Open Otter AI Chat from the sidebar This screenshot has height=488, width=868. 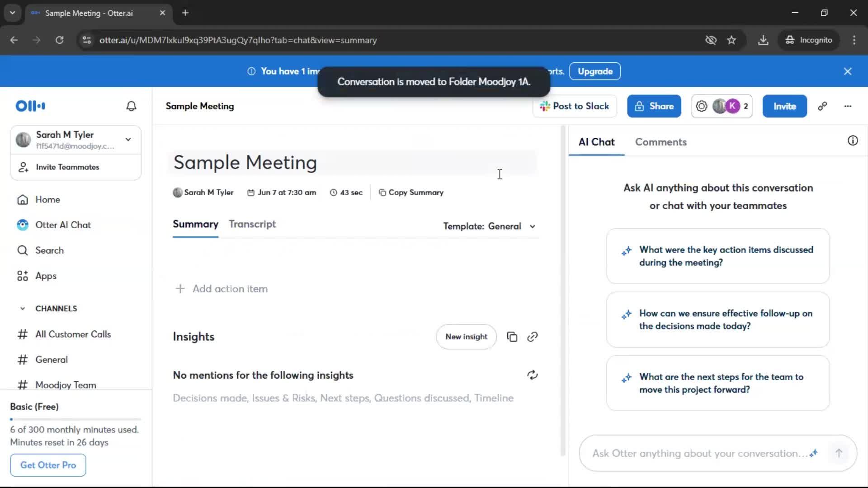pyautogui.click(x=63, y=225)
